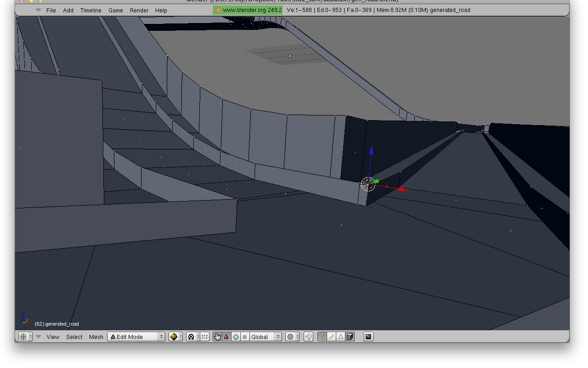Select the translate manipulator triangle icon
Viewport: 588px width, 368px height.
(226, 337)
